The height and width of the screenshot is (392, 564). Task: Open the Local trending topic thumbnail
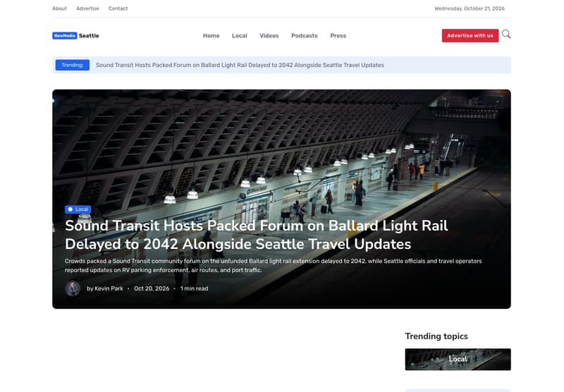(458, 360)
